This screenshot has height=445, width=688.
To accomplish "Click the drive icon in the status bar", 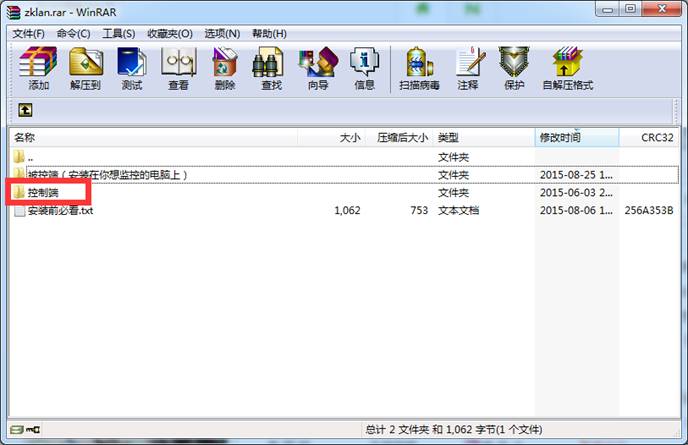I will (17, 429).
